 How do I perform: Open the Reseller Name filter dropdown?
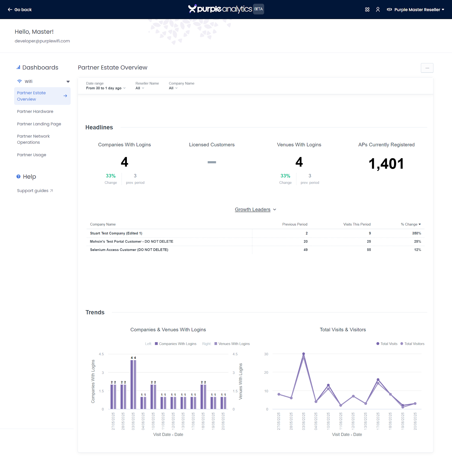(x=140, y=88)
